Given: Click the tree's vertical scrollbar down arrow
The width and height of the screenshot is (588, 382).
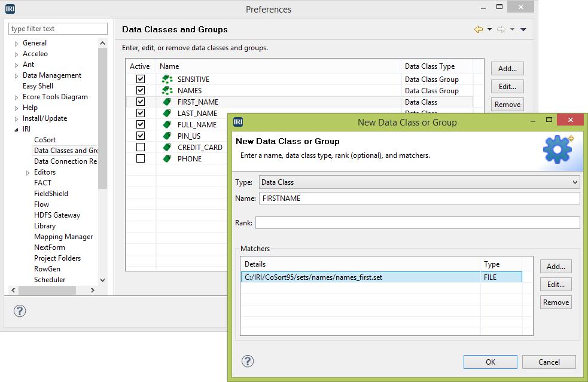Looking at the screenshot, I should pyautogui.click(x=103, y=280).
